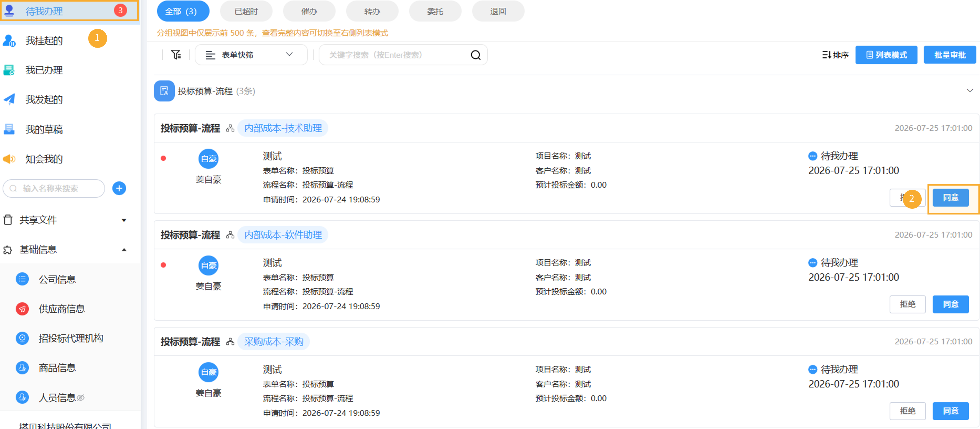Open the 我发起的 sidebar item
980x429 pixels.
[x=44, y=99]
